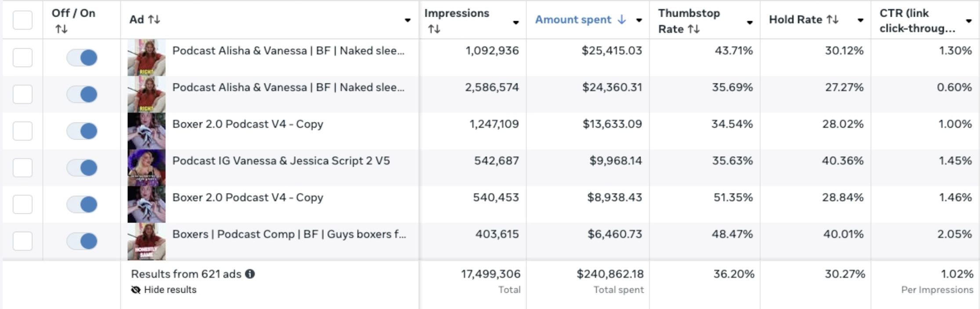Select checkbox for Boxers Podcast Comp ad row
Viewport: 980px width, 309px height.
pyautogui.click(x=22, y=241)
